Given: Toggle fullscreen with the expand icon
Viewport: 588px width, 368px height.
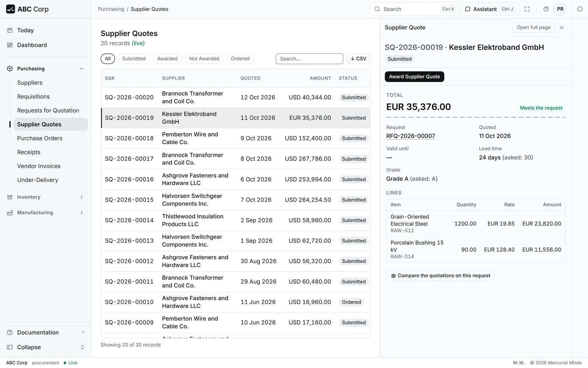Looking at the screenshot, I should click(527, 9).
